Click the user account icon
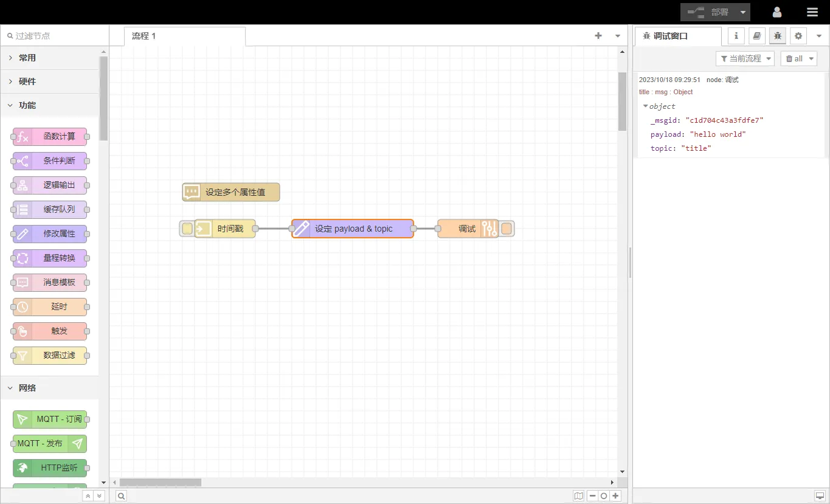830x504 pixels. click(777, 12)
